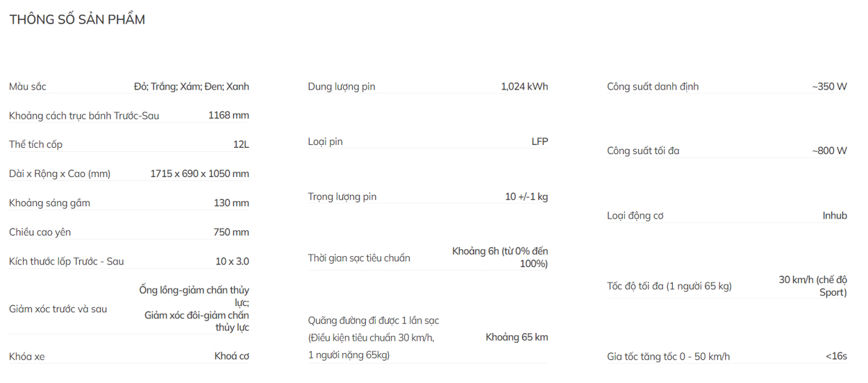This screenshot has height=383, width=868.
Task: Click the "Khoảng sáng gầm" label
Action: pos(49,203)
